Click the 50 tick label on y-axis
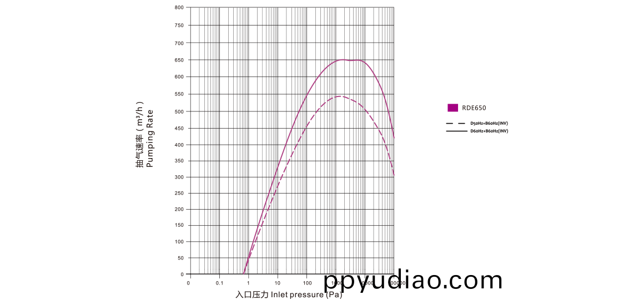The image size is (644, 305). pyautogui.click(x=180, y=258)
